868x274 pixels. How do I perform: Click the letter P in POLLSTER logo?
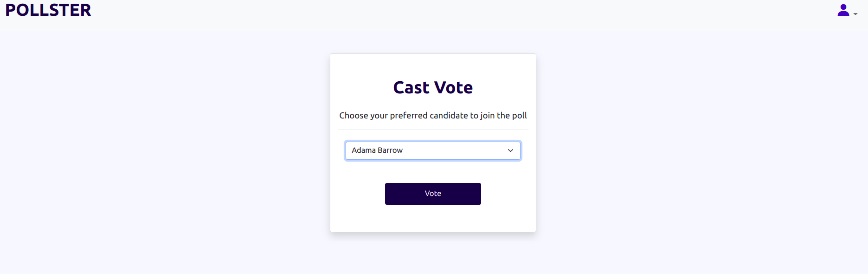tap(11, 10)
